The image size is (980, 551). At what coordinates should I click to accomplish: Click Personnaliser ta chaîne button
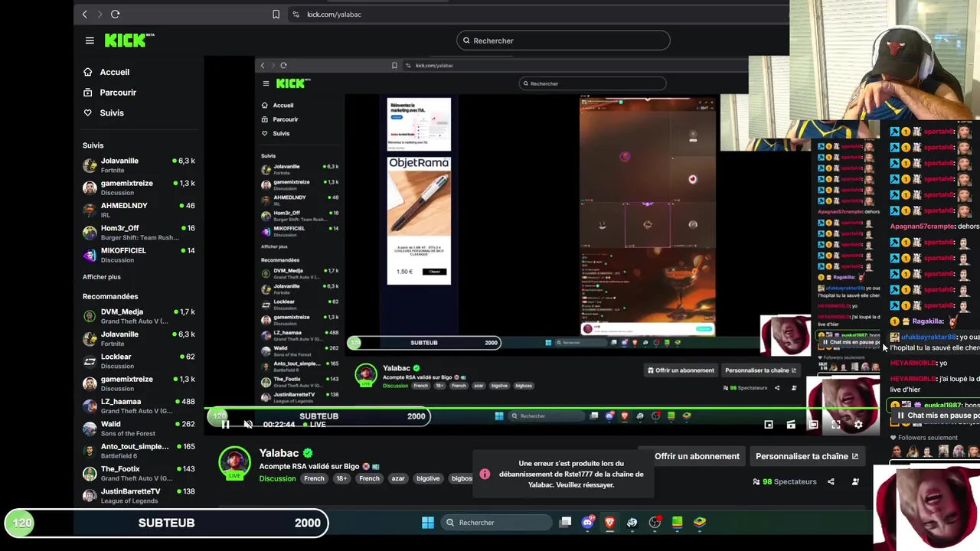[806, 456]
